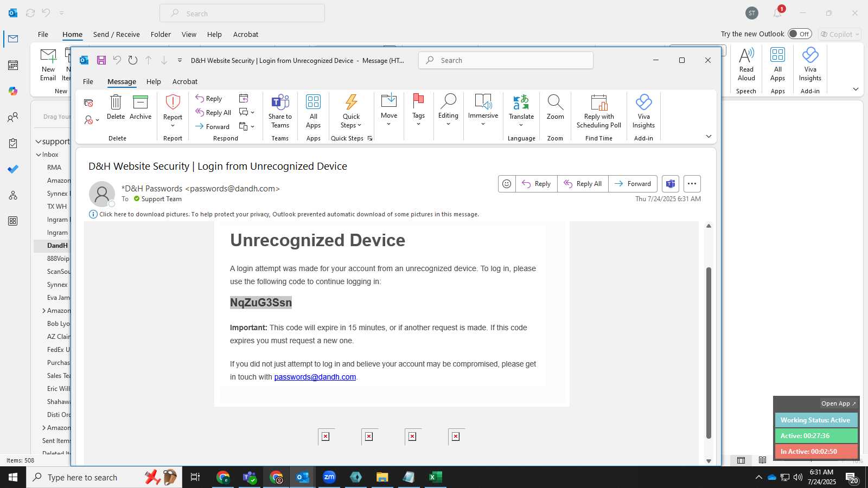
Task: Click the Teams icon in message header
Action: [x=671, y=184]
